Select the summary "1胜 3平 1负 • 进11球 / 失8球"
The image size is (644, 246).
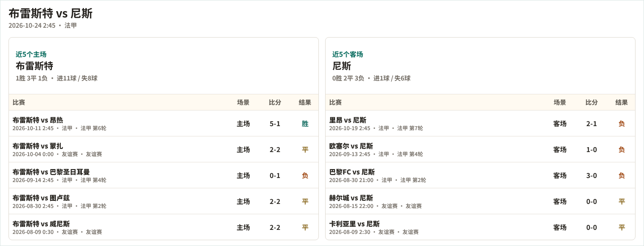56,78
